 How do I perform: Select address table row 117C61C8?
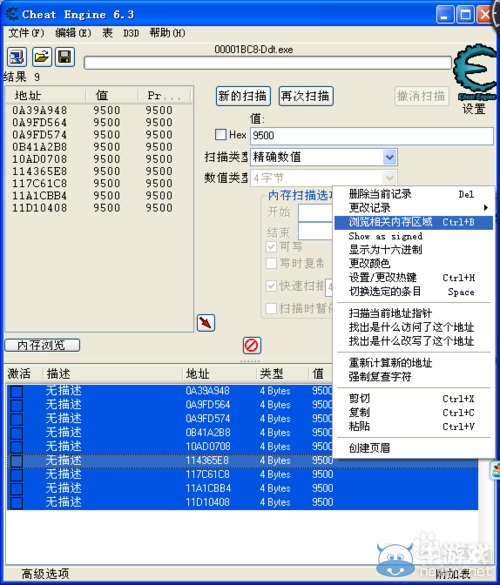(242, 475)
